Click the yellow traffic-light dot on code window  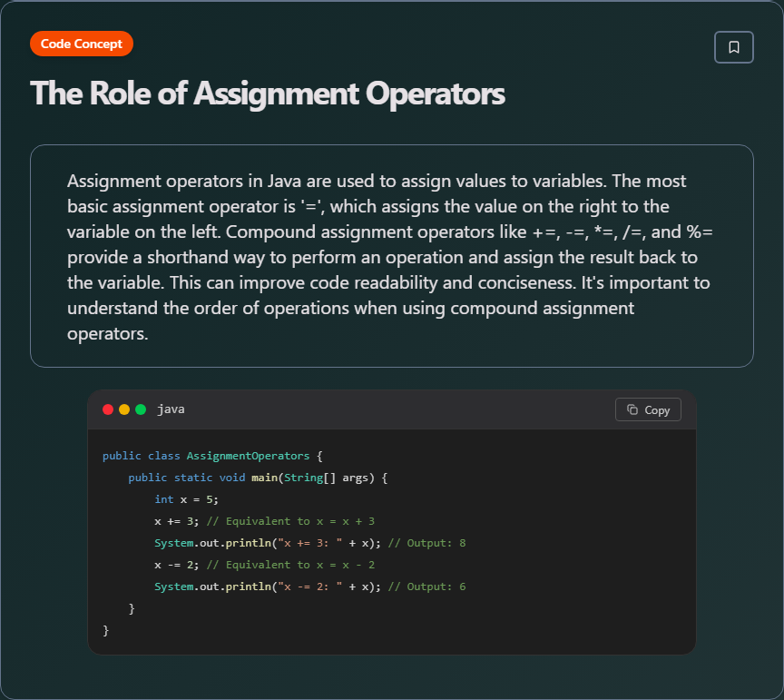pyautogui.click(x=122, y=409)
